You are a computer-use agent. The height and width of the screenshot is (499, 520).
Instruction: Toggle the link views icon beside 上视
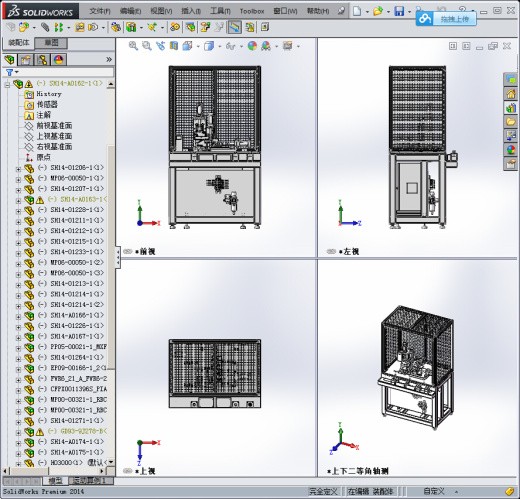point(128,471)
